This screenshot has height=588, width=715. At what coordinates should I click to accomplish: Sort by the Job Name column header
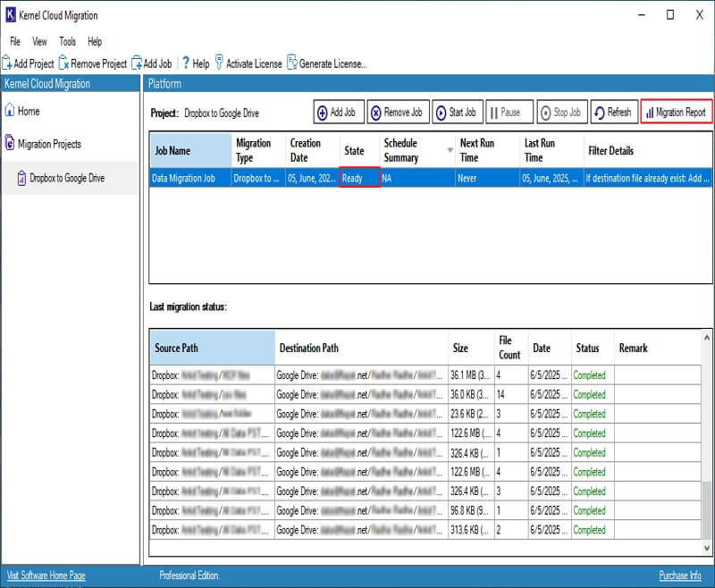click(x=190, y=150)
